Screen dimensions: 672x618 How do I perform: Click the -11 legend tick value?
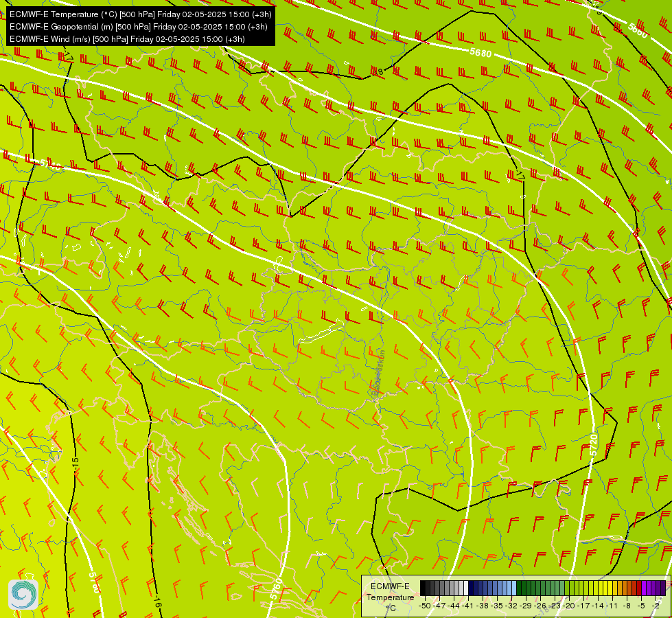[x=612, y=606]
